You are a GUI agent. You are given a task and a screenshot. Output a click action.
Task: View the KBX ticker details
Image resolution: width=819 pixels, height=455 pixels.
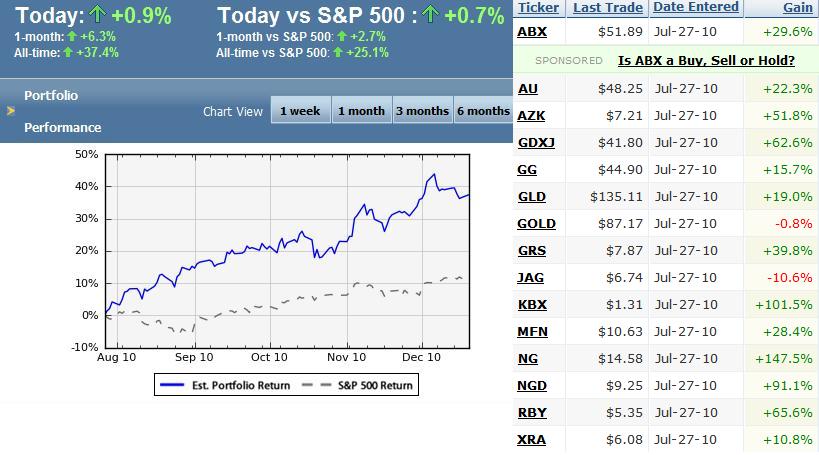tap(532, 305)
